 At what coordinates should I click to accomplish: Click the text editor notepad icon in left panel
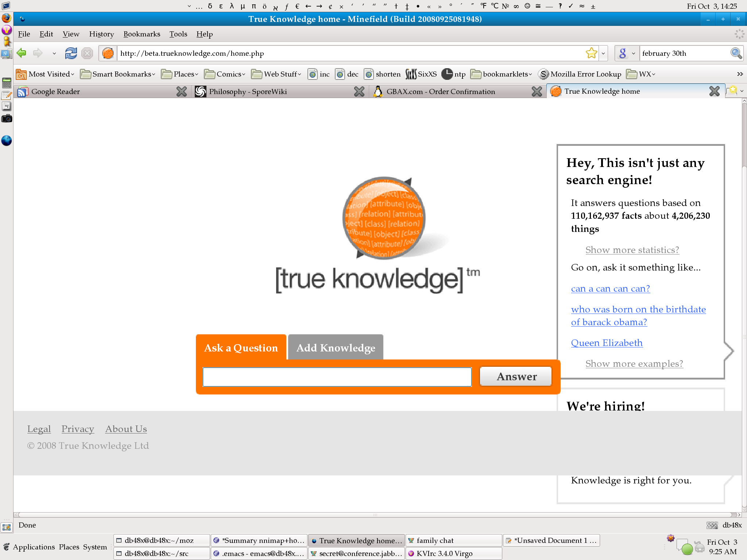point(7,95)
